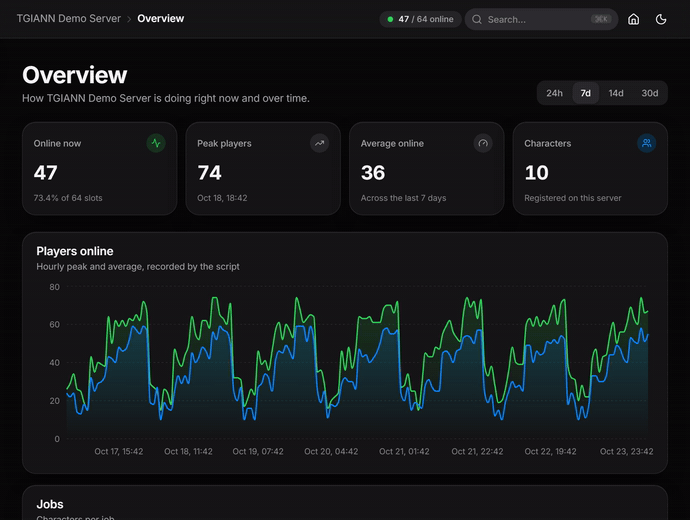
Task: Click the 60 y-axis label
Action: pos(55,325)
